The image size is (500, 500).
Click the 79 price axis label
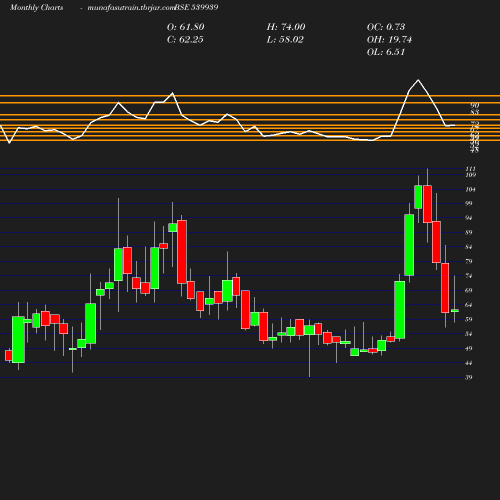pyautogui.click(x=469, y=261)
